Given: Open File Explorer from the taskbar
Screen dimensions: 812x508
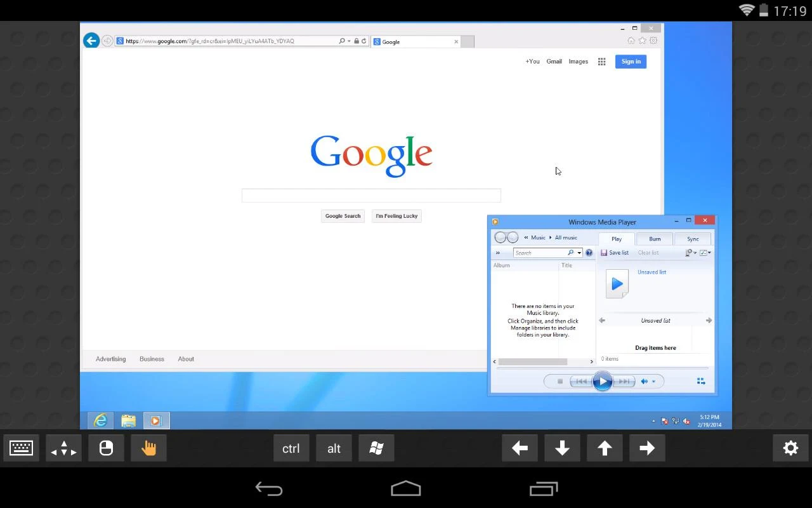Looking at the screenshot, I should tap(128, 420).
